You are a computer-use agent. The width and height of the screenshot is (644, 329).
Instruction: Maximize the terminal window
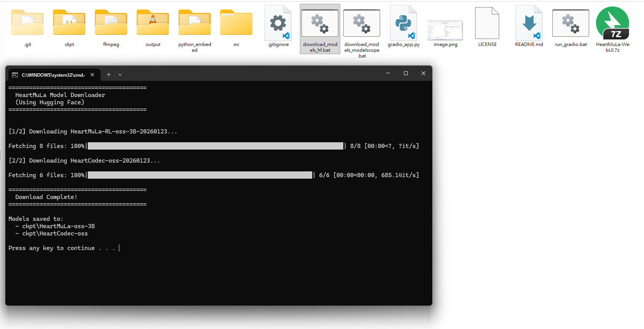click(406, 73)
